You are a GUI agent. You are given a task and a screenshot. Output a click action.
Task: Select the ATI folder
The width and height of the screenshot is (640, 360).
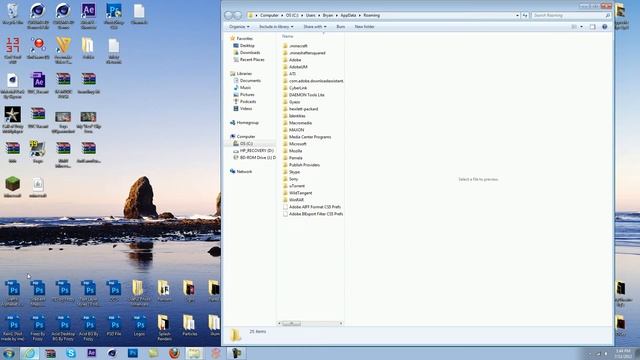click(x=292, y=74)
